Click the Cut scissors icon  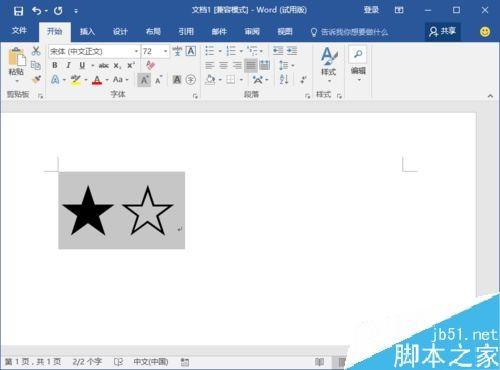tap(36, 51)
